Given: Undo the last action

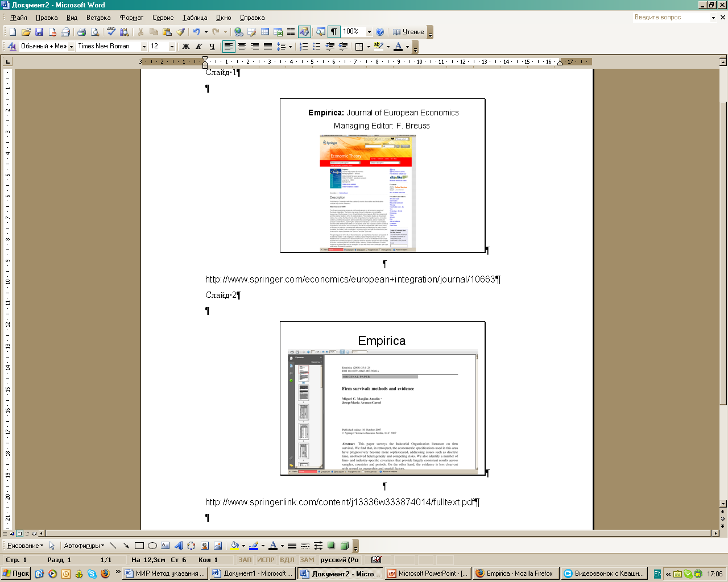Looking at the screenshot, I should click(x=196, y=32).
